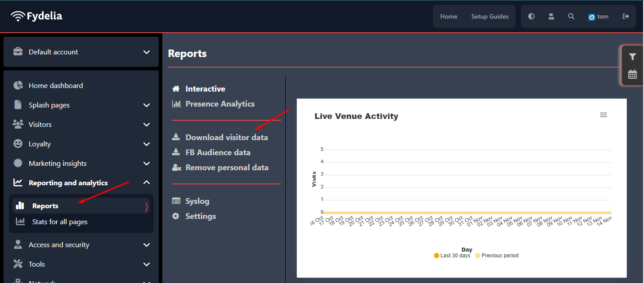Viewport: 644px width, 283px height.
Task: Toggle Previous period legend series
Action: (497, 256)
